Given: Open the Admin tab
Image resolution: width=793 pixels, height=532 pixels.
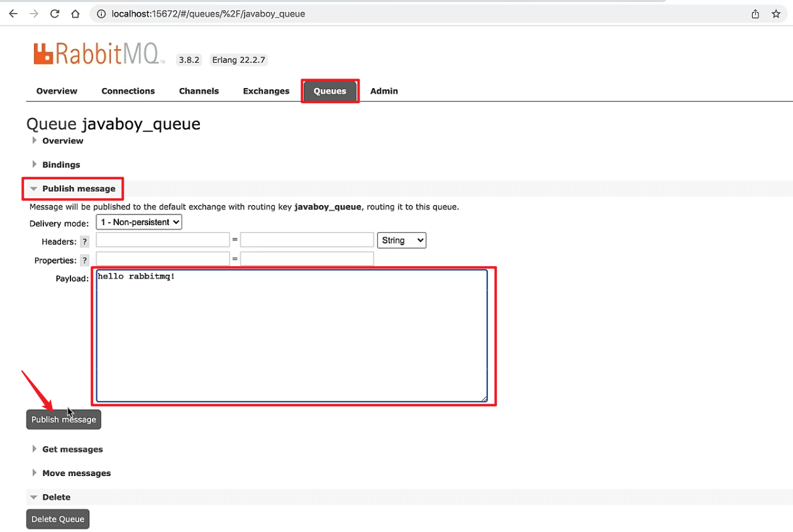Looking at the screenshot, I should pos(384,91).
